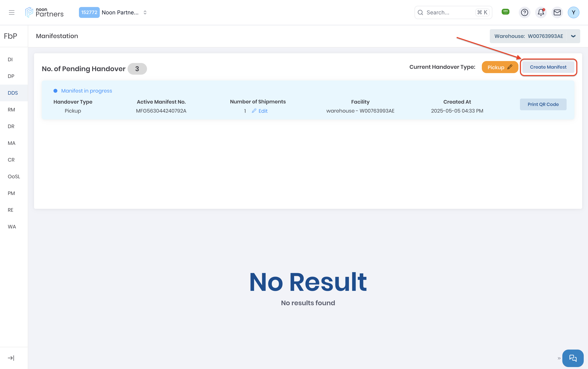Expand the Warehouse W00763993AE dropdown

point(535,36)
